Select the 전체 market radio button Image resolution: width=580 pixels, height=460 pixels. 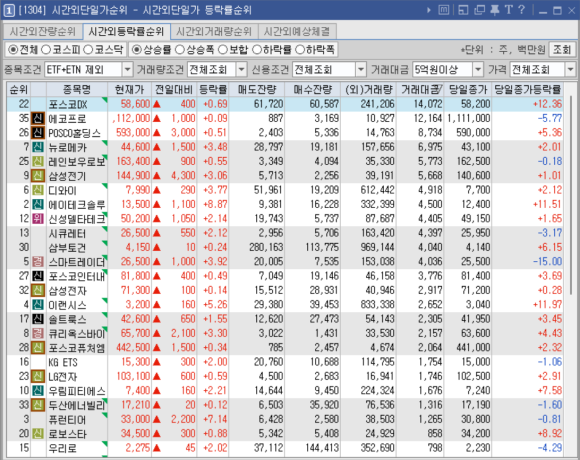[x=13, y=50]
